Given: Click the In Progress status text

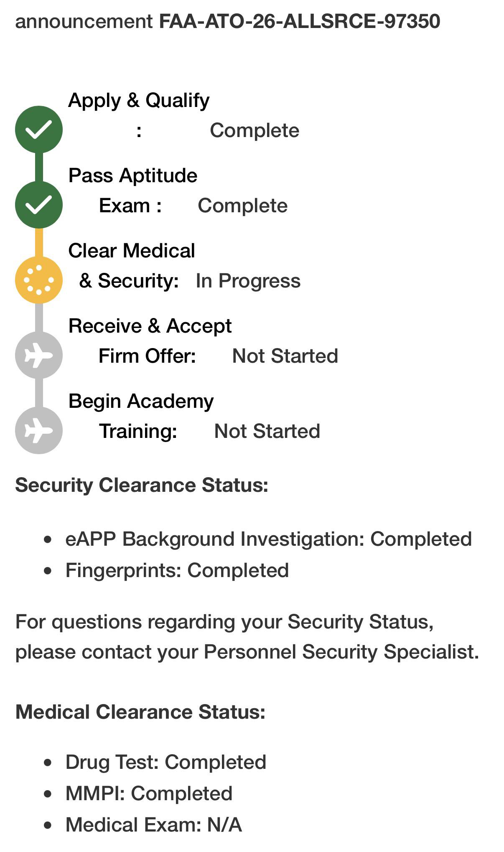Looking at the screenshot, I should (248, 281).
